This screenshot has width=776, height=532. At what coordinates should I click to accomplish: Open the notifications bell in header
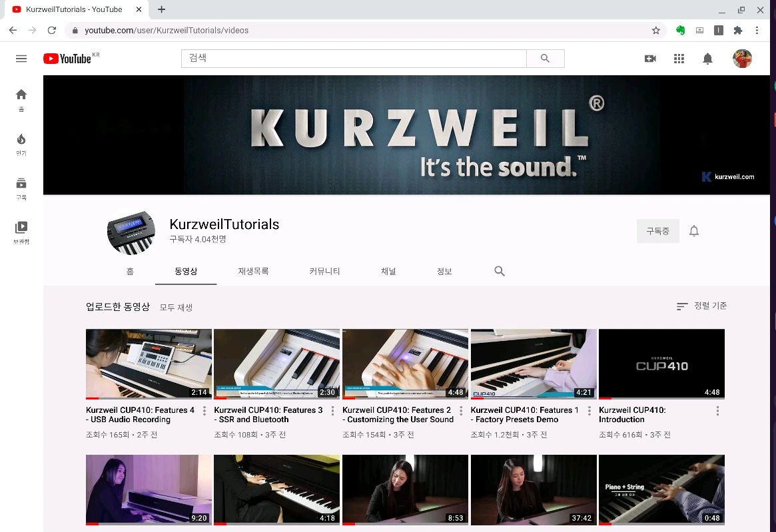pos(707,59)
